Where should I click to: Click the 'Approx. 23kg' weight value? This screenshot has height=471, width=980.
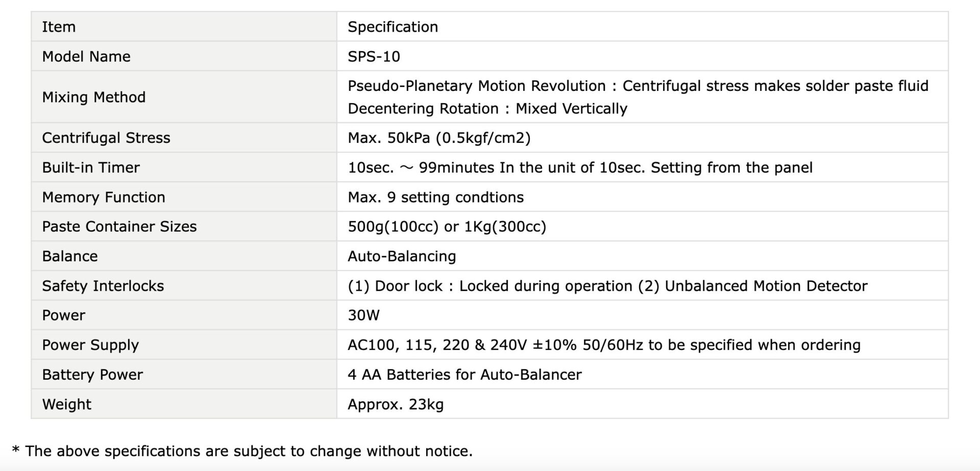click(x=396, y=404)
